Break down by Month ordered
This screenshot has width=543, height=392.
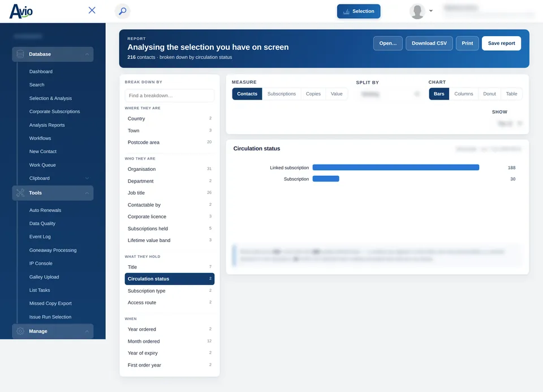point(169,342)
